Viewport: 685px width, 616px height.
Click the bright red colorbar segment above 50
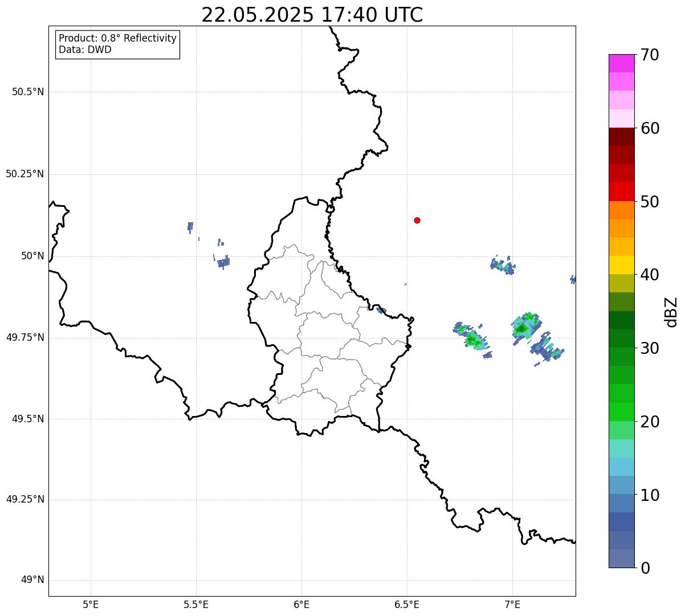621,191
